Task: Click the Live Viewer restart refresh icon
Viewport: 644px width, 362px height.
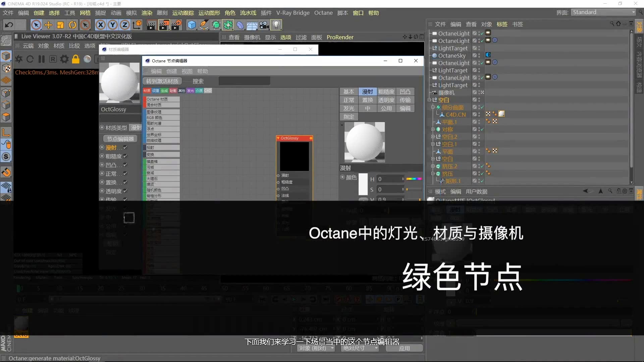Action: click(30, 59)
